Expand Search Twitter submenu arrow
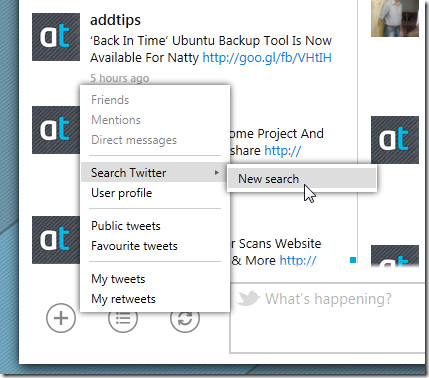This screenshot has width=429, height=378. [217, 173]
